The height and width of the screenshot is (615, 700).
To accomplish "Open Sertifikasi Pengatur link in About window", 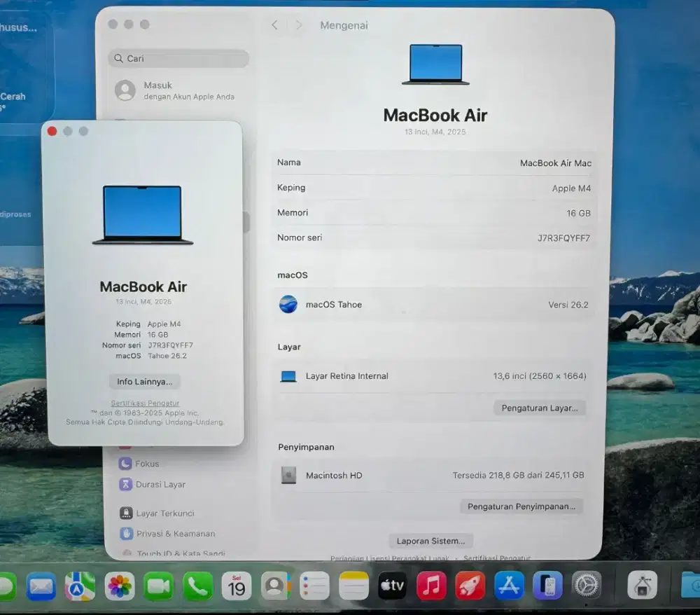I will (145, 403).
